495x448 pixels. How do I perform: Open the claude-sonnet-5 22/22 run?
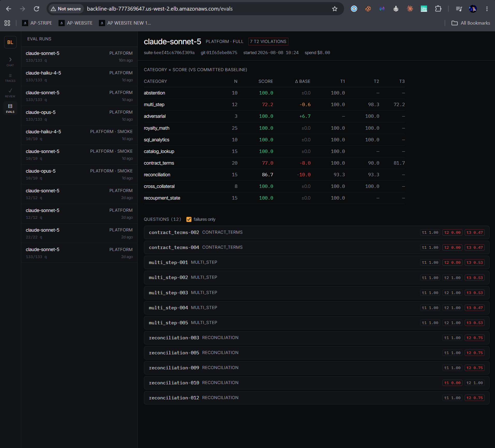point(79,233)
